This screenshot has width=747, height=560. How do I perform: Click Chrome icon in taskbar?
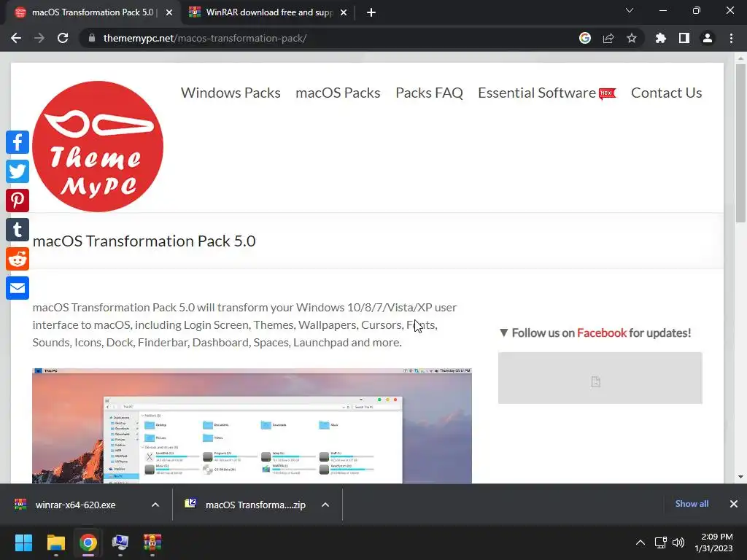tap(88, 542)
